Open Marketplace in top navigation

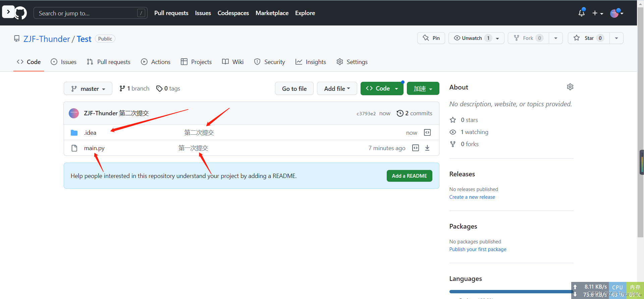coord(272,13)
